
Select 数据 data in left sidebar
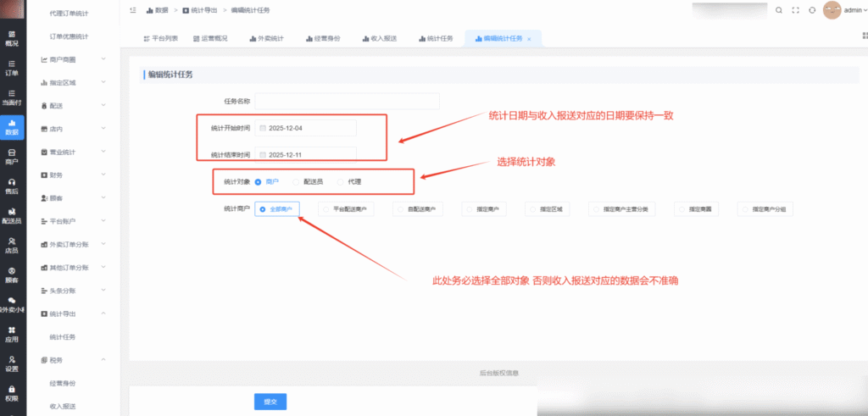[x=12, y=127]
